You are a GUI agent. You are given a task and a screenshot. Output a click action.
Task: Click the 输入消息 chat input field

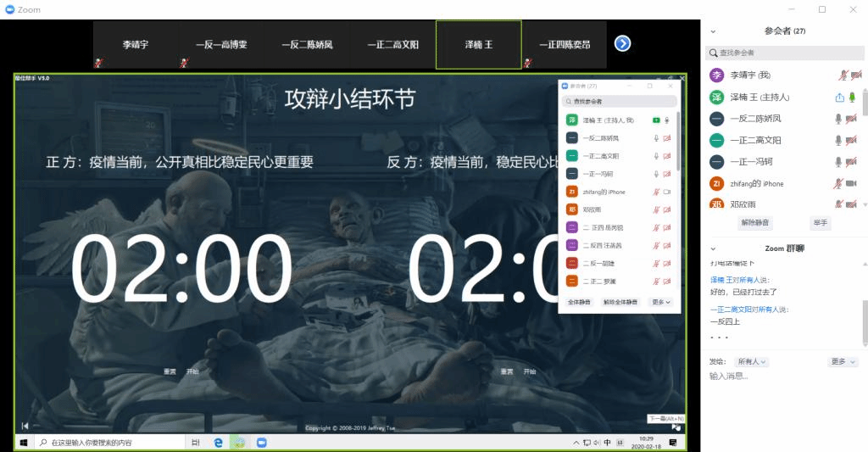tap(780, 377)
